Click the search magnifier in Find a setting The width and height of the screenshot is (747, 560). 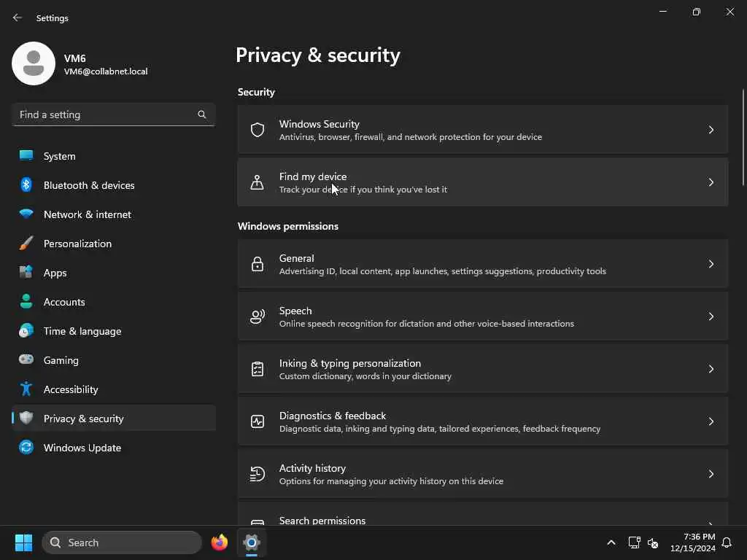click(202, 114)
